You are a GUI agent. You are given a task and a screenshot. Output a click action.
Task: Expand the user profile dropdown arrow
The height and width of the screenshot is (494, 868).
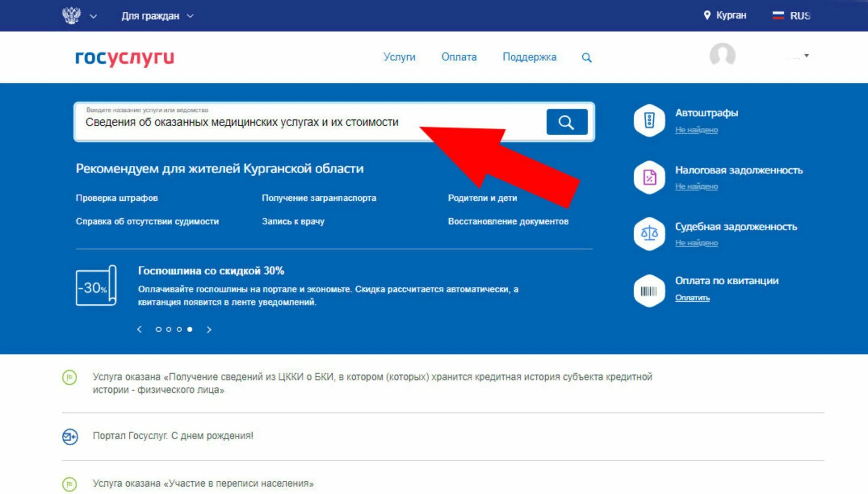[x=805, y=55]
